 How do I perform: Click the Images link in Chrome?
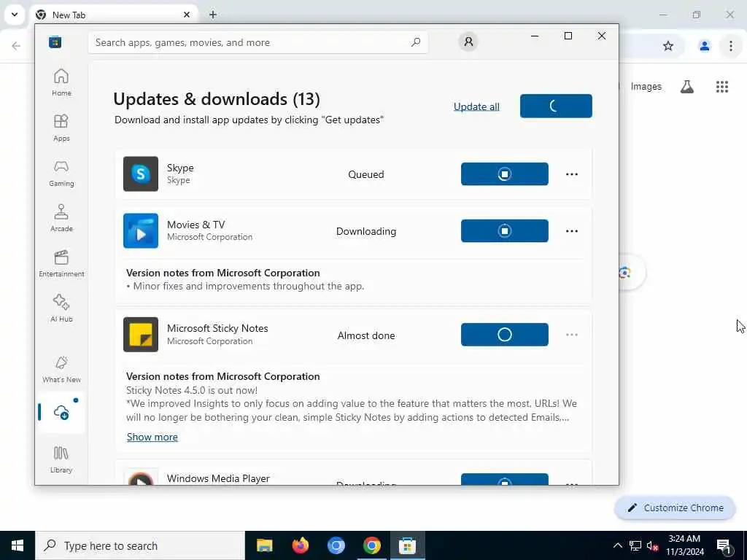[x=646, y=86]
